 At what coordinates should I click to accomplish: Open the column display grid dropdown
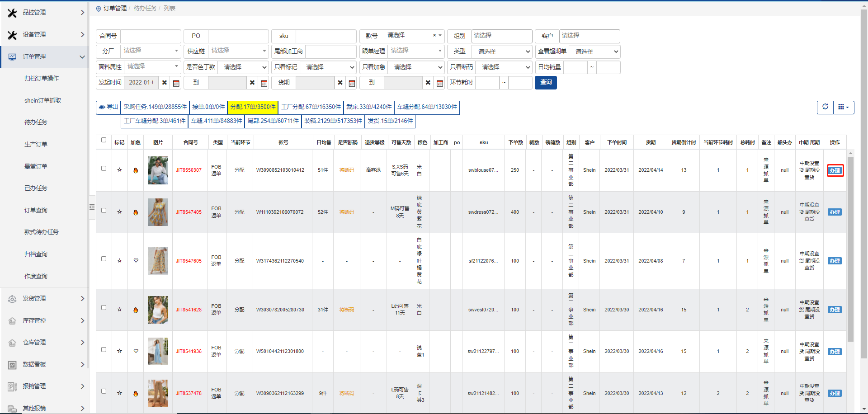tap(843, 107)
